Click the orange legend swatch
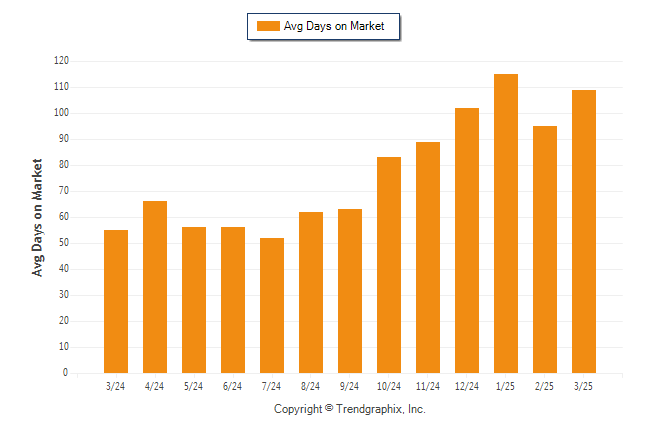Image resolution: width=646 pixels, height=434 pixels. (268, 26)
